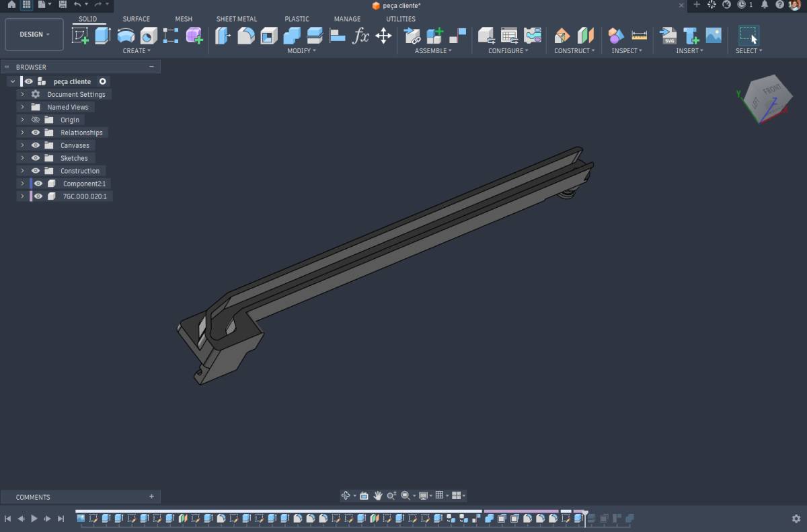Open the Insert SVG tool
Screen dimensions: 807x532
tap(668, 36)
